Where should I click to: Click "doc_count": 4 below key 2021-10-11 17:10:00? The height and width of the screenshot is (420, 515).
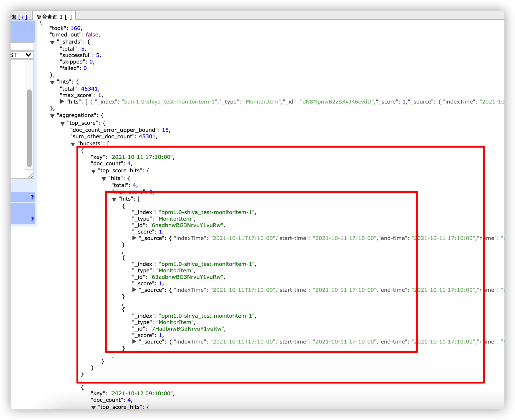click(x=112, y=164)
